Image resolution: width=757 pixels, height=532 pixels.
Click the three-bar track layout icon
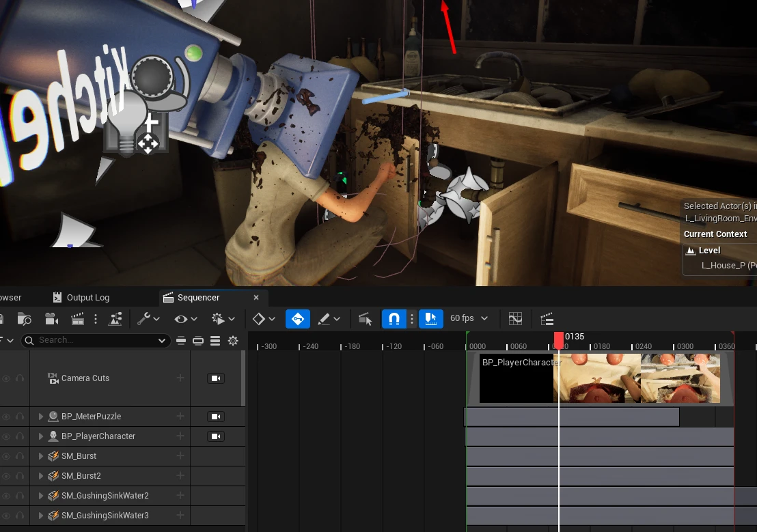(x=215, y=341)
